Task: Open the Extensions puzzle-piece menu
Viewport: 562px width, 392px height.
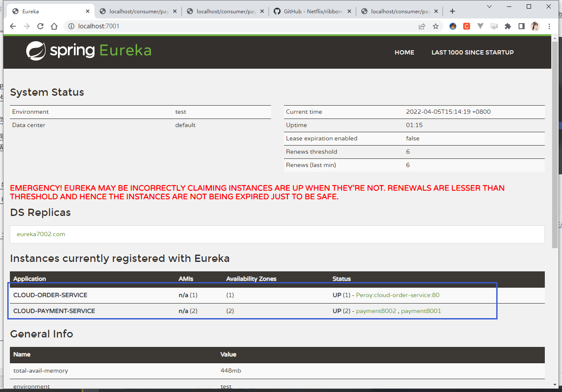Action: (508, 26)
